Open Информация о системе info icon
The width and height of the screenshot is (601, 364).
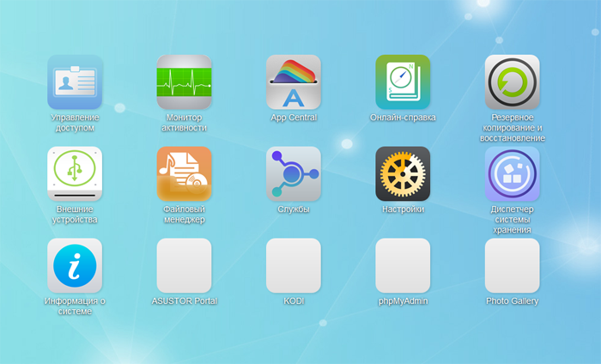[75, 265]
